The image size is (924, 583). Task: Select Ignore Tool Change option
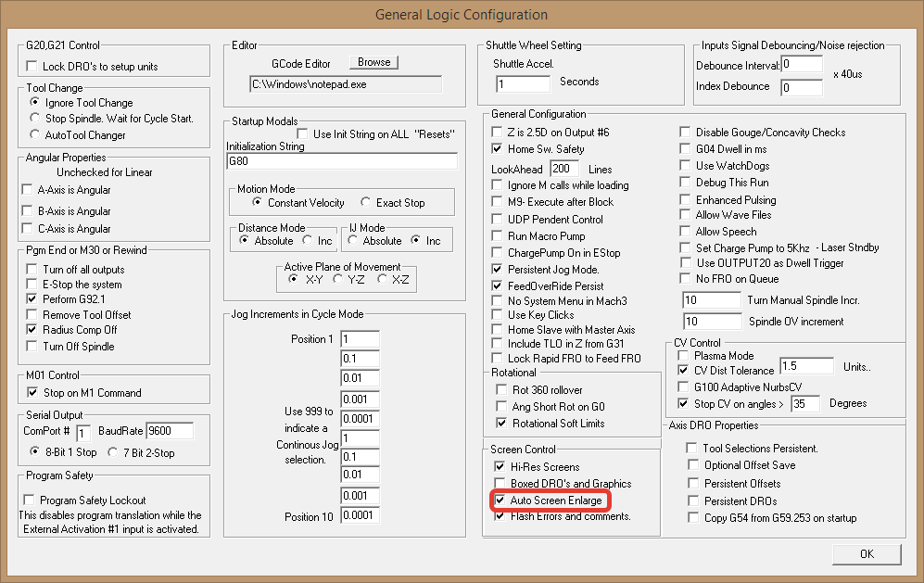click(35, 102)
